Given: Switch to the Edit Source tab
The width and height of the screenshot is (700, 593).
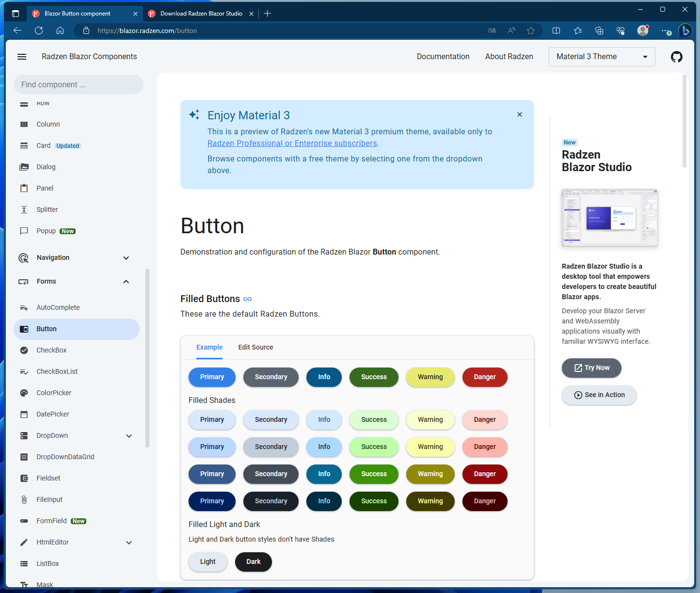Looking at the screenshot, I should click(255, 347).
